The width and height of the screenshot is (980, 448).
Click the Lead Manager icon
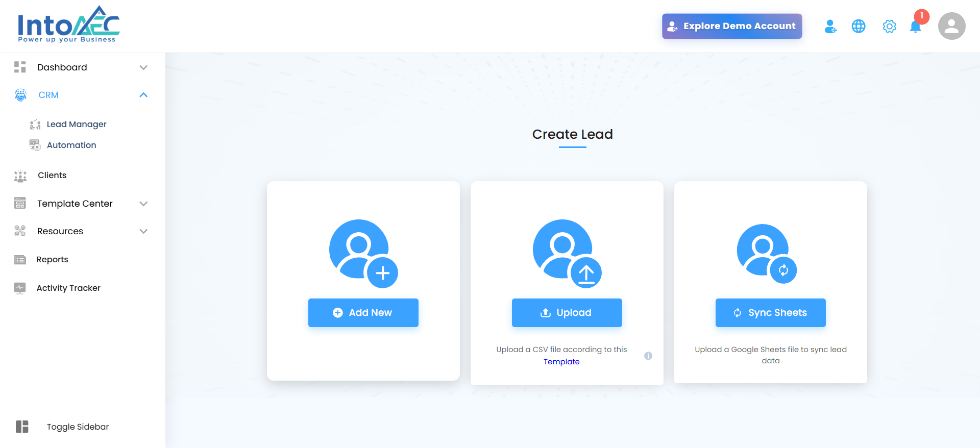(35, 125)
